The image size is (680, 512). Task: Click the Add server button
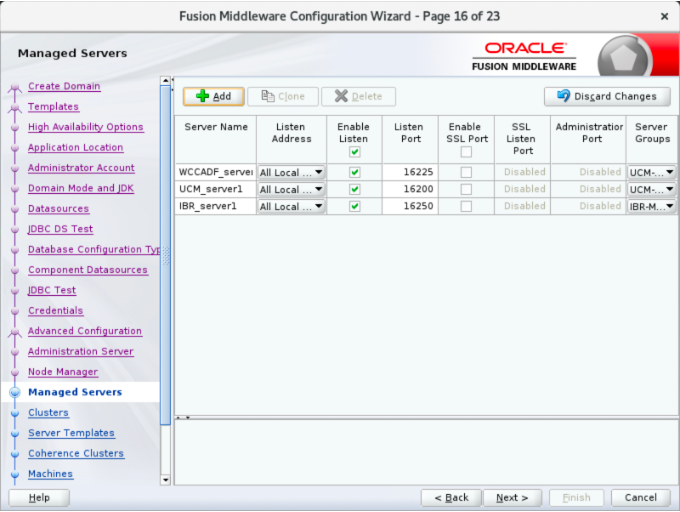click(x=213, y=96)
